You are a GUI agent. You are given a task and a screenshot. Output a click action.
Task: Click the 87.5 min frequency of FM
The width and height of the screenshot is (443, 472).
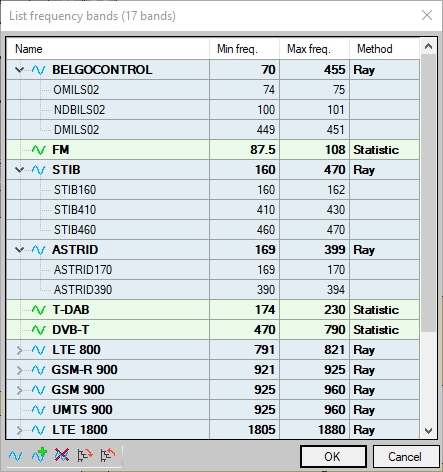point(263,150)
